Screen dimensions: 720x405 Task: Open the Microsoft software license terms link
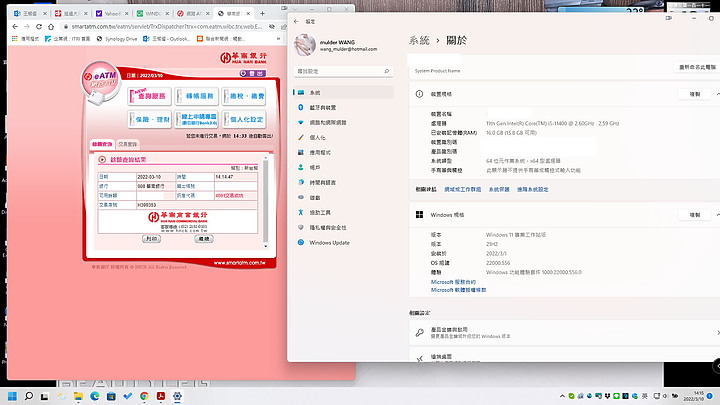point(458,290)
